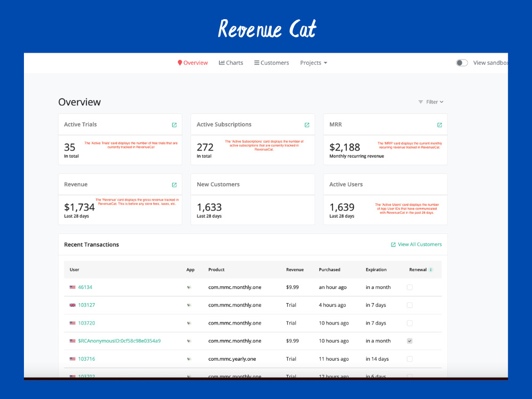Click the New Customers value 1,633
The height and width of the screenshot is (399, 532).
tap(209, 207)
